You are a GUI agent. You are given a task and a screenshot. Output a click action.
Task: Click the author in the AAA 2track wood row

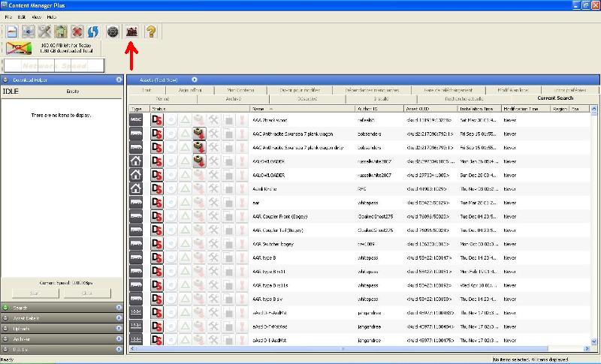point(366,120)
